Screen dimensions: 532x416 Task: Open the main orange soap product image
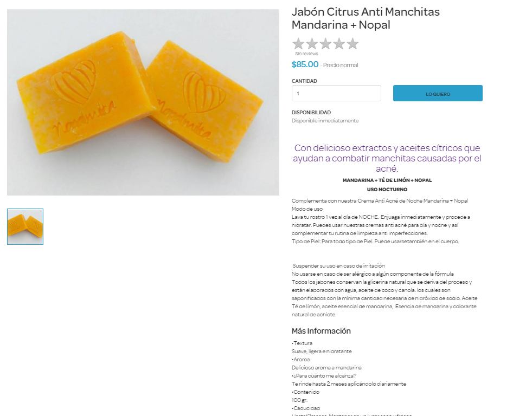(143, 102)
